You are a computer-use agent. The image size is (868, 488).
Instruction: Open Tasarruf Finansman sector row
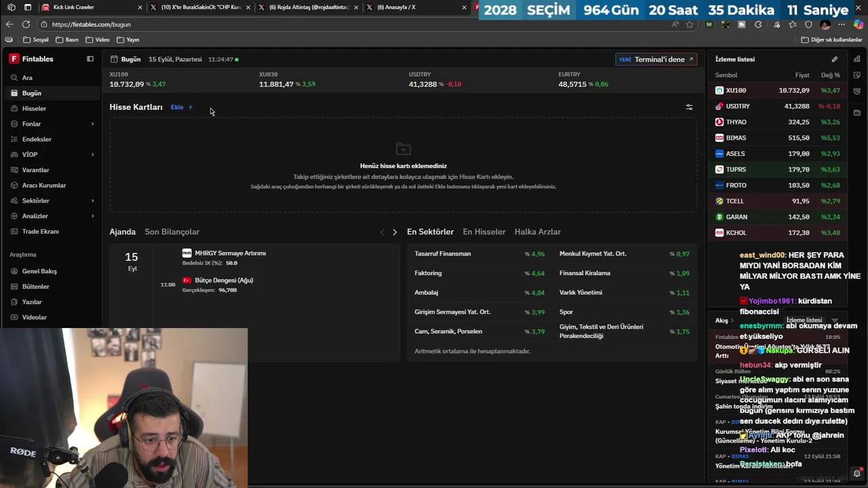(x=479, y=253)
